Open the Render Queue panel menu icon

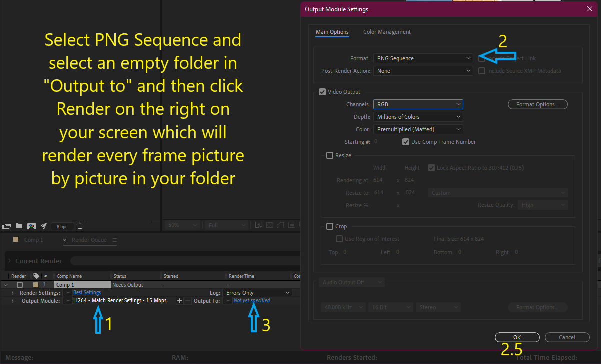coord(115,240)
